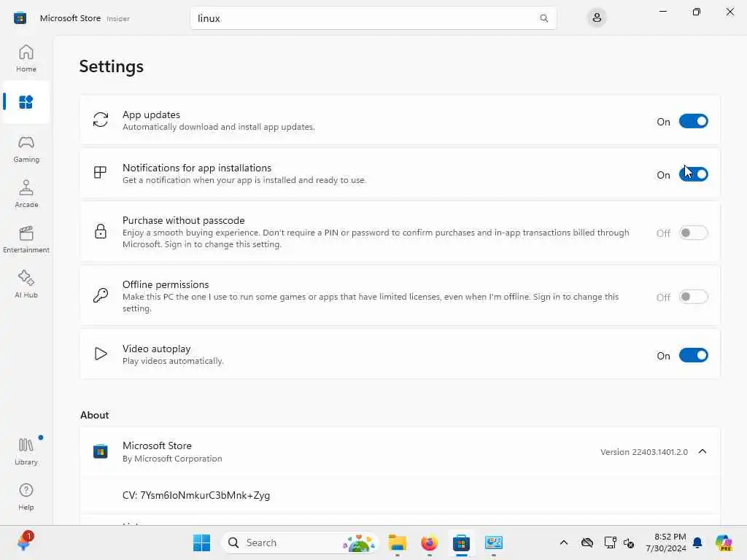Open the Gaming section
The width and height of the screenshot is (747, 560).
(26, 149)
